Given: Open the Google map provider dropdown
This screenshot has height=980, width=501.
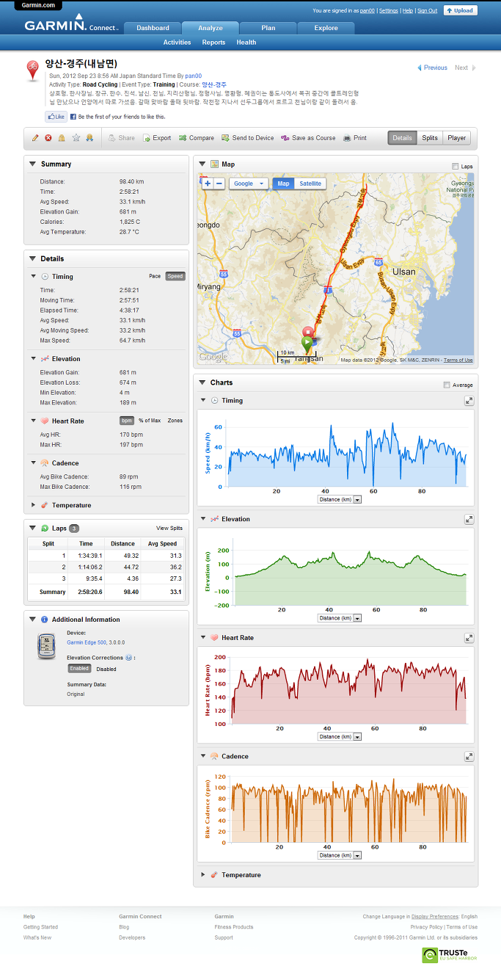Looking at the screenshot, I should [x=249, y=184].
